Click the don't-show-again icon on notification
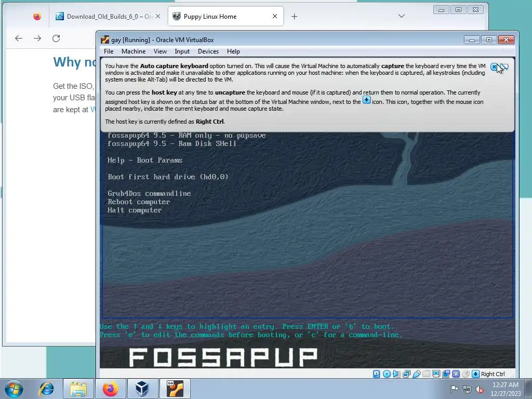Viewport: 532px width, 399px height. pos(504,67)
